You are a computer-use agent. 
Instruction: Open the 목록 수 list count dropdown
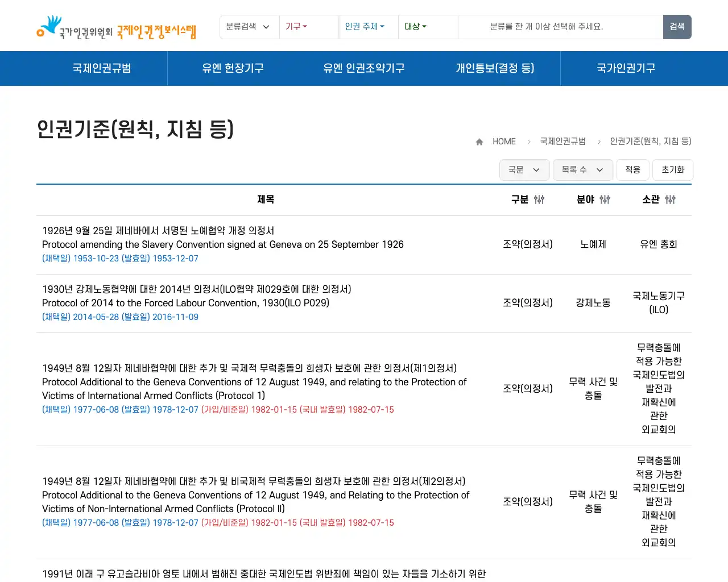(582, 169)
